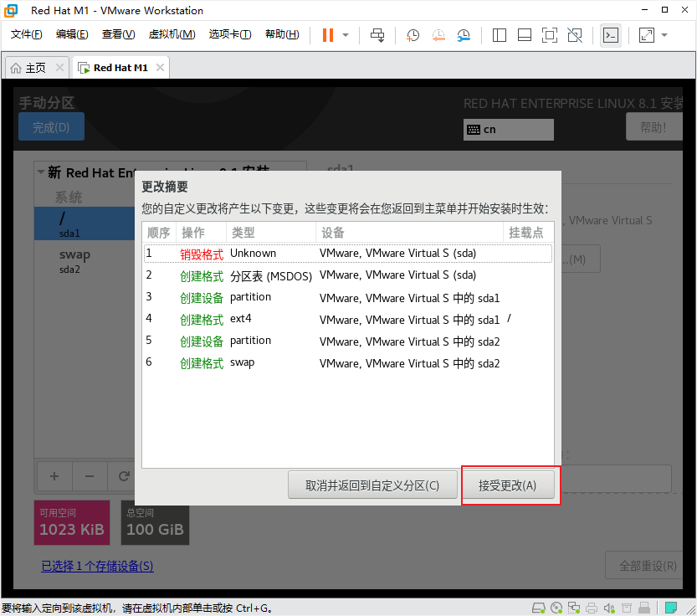
Task: Click the cn keyboard layout indicator
Action: click(508, 130)
